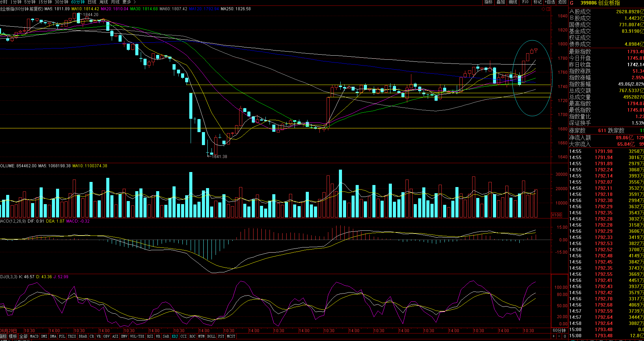Select the BOLL indicator tab

point(211,336)
